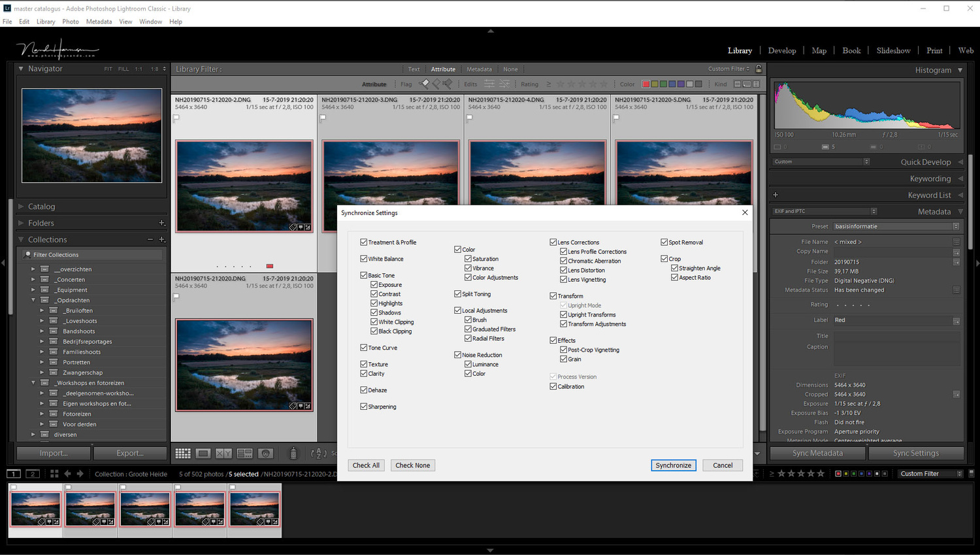
Task: Expand the Folders panel
Action: click(21, 223)
